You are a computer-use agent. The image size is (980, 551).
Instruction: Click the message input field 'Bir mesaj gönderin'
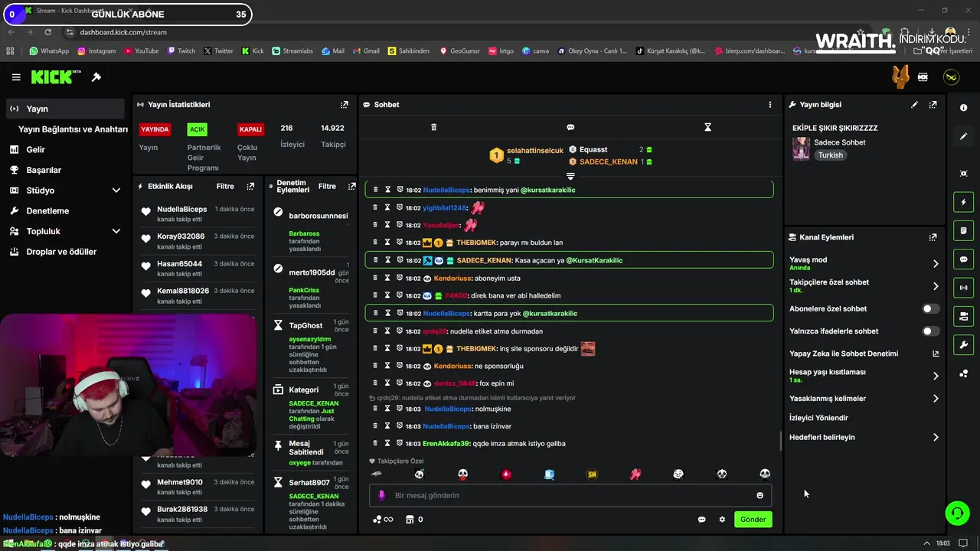click(x=570, y=495)
